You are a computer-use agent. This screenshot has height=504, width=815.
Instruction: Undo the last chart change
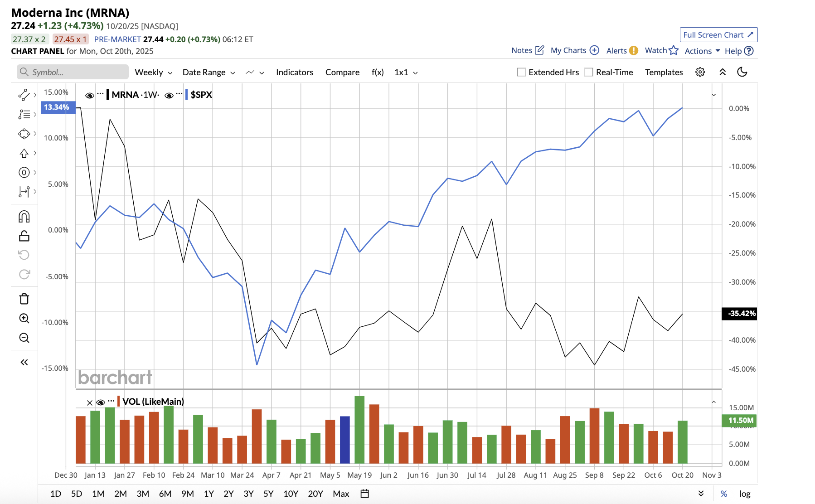(24, 255)
